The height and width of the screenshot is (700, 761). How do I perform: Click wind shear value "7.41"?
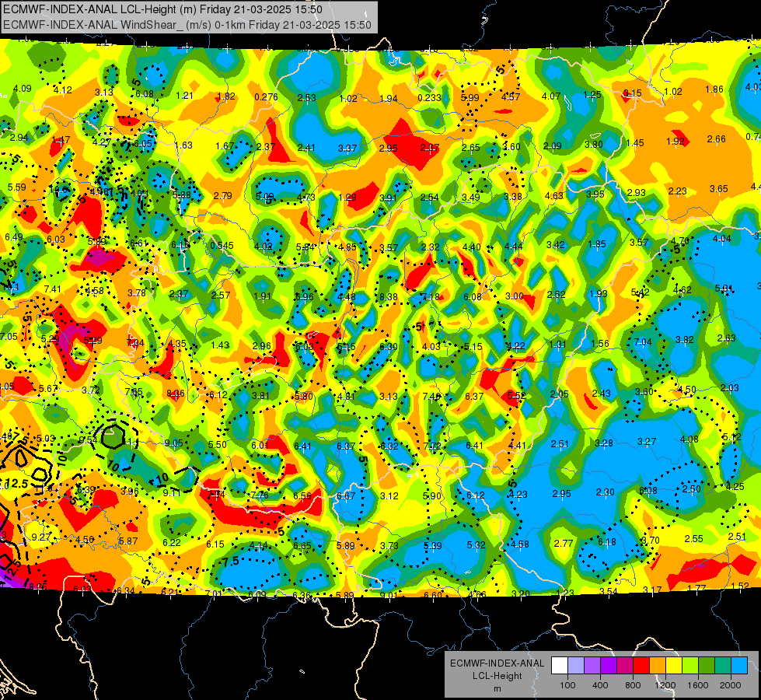pyautogui.click(x=52, y=289)
